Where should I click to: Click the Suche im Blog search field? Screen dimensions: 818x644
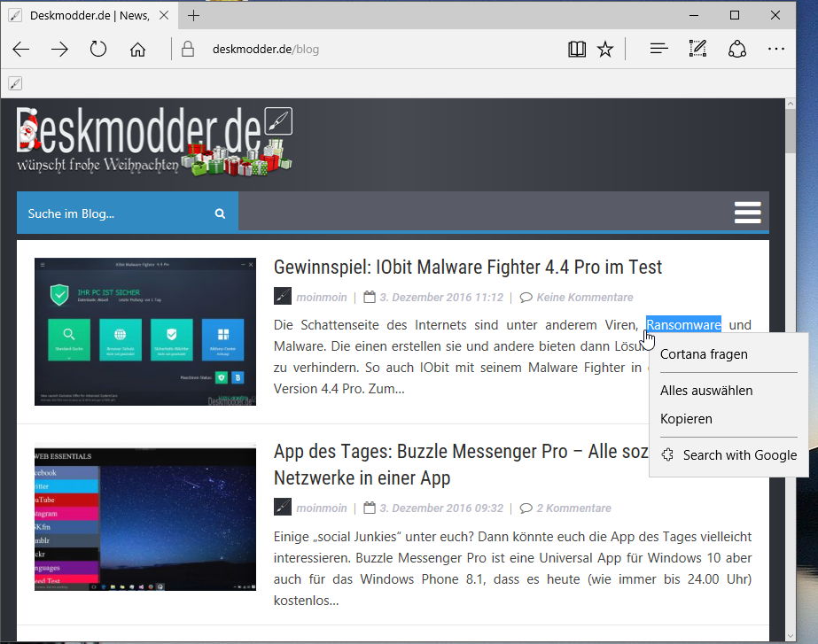click(115, 213)
